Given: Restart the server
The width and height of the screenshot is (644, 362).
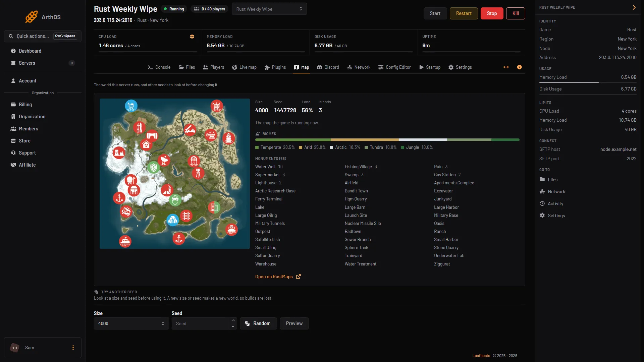Looking at the screenshot, I should tap(464, 13).
